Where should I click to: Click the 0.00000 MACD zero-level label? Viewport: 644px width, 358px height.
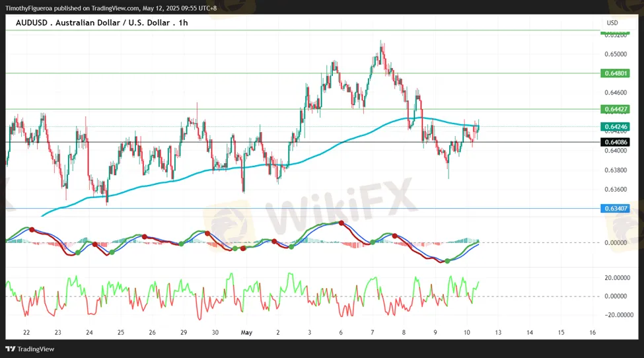(617, 242)
